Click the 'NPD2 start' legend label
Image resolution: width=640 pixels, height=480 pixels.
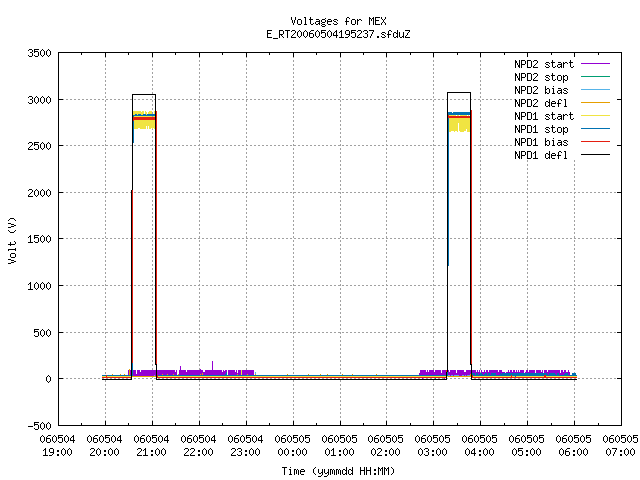(x=544, y=64)
